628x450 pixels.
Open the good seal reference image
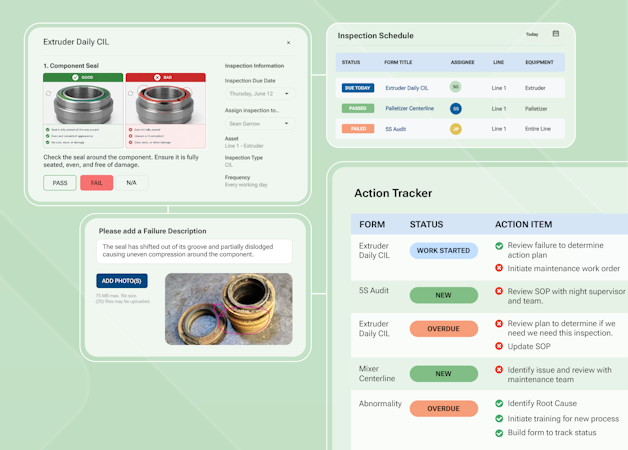[x=83, y=104]
